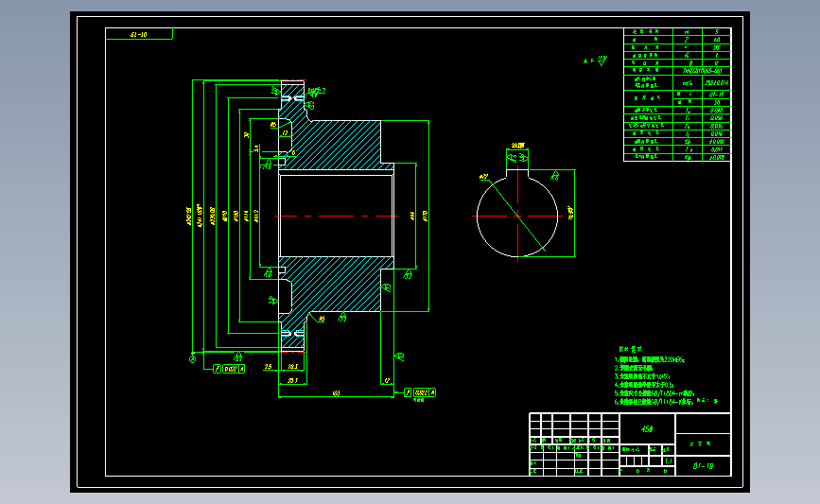
Task: Click the keyway bore circle in the right view
Action: coord(517,216)
